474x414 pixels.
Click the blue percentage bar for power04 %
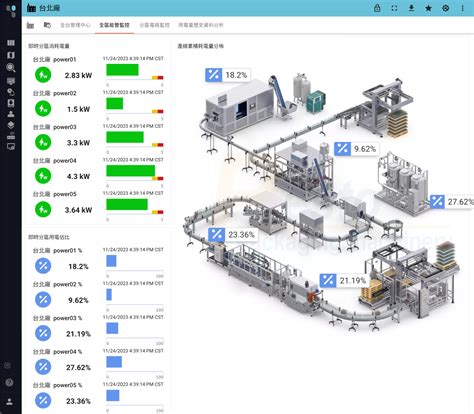(x=114, y=362)
